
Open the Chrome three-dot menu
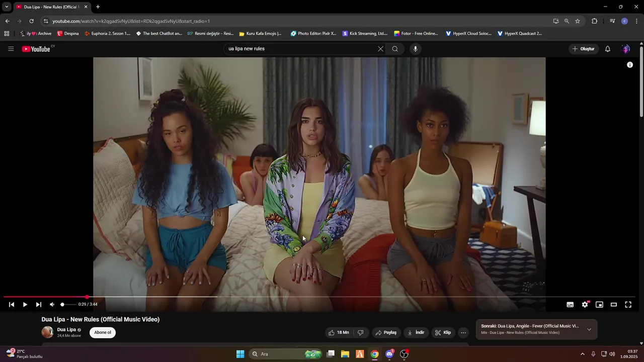pos(637,21)
